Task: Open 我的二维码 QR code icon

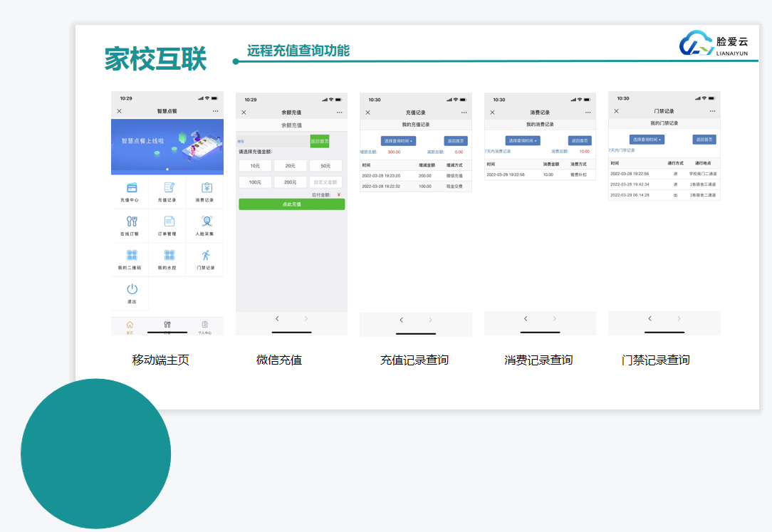Action: (132, 255)
